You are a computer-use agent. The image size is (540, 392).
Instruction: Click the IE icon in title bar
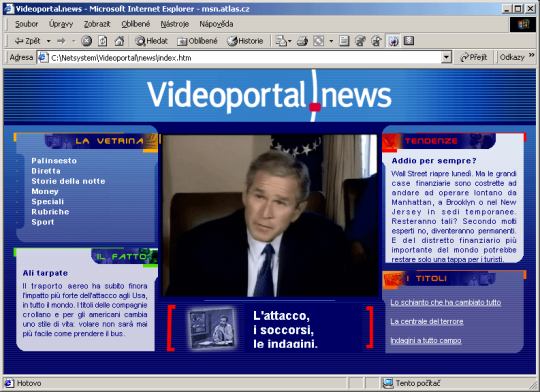(x=9, y=9)
